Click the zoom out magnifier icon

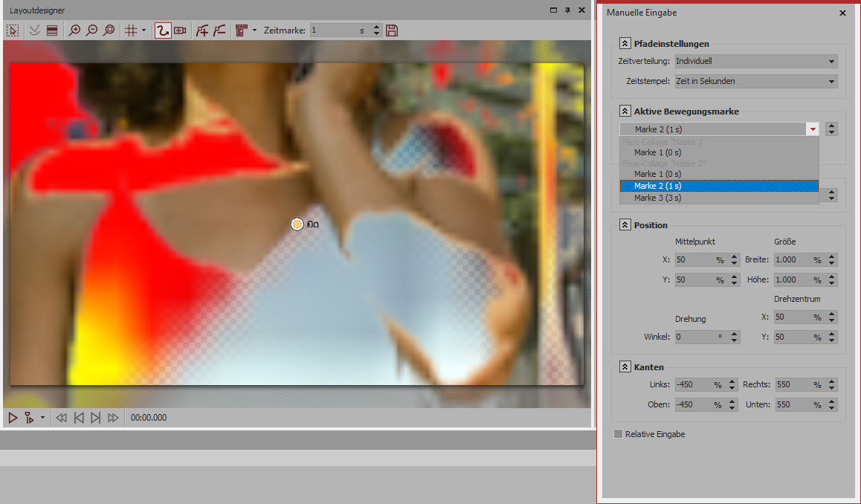coord(91,30)
